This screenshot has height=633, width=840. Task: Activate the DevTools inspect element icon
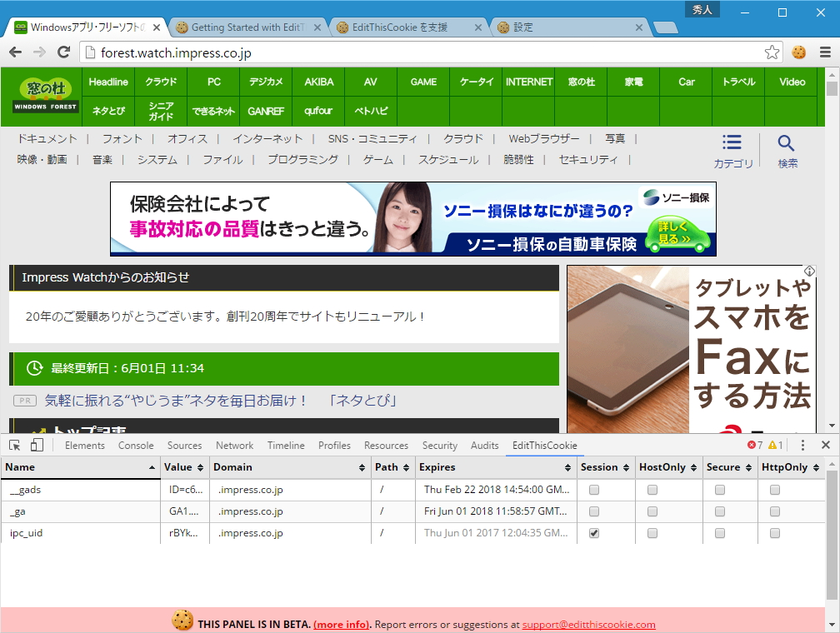pyautogui.click(x=15, y=445)
